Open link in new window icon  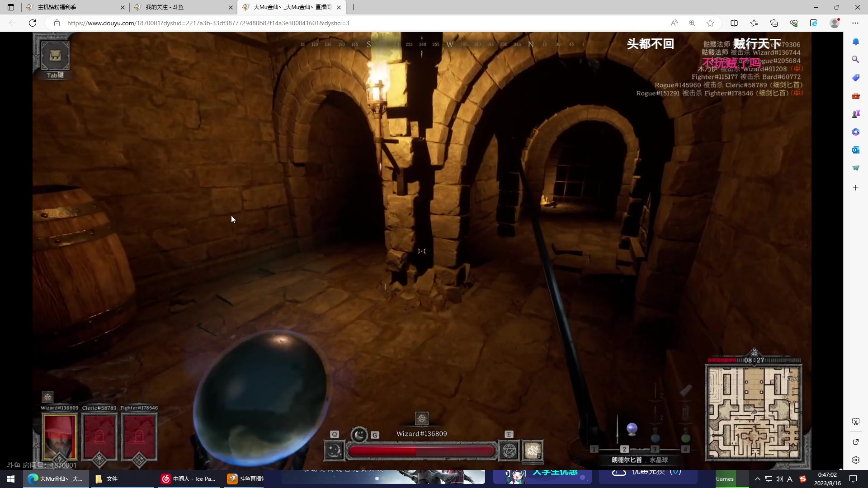coord(856,442)
